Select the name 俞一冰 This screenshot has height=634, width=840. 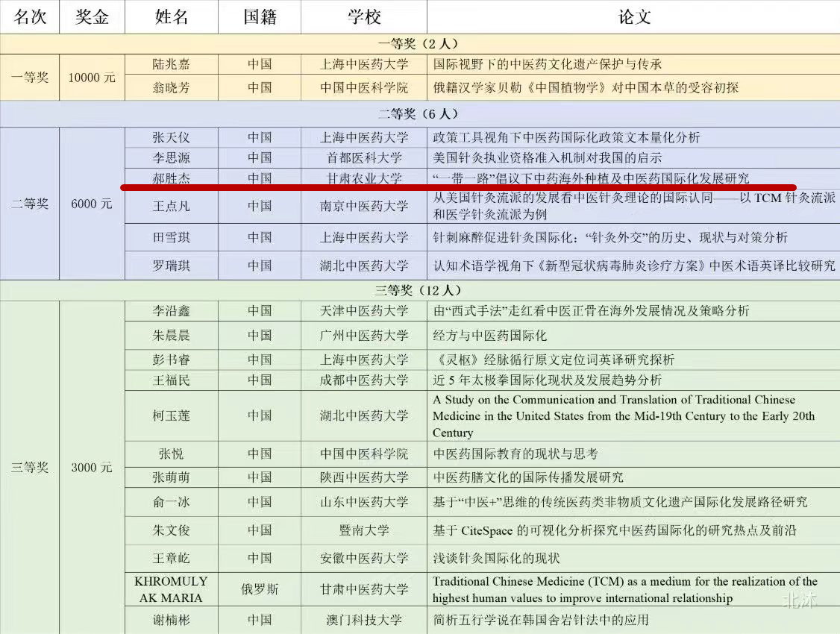click(172, 502)
